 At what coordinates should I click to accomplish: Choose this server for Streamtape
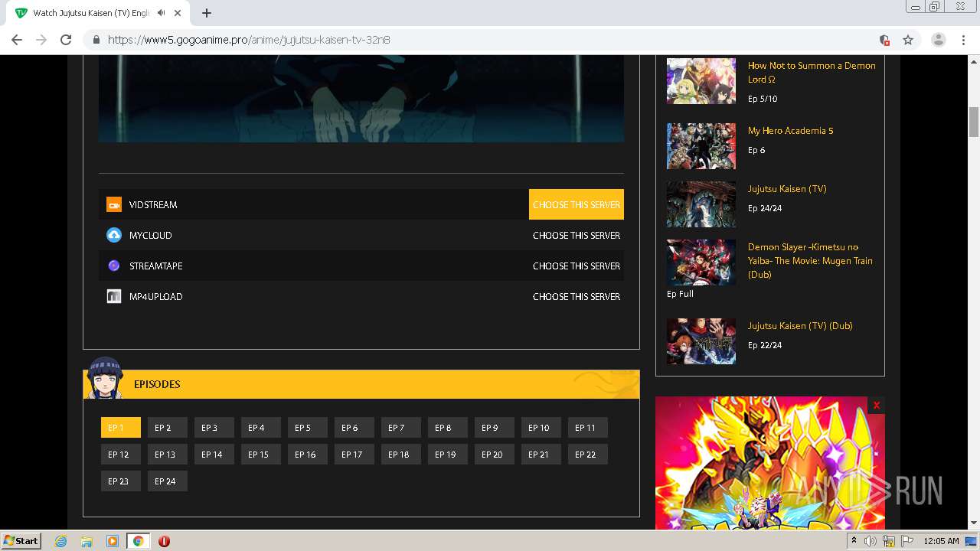[577, 266]
